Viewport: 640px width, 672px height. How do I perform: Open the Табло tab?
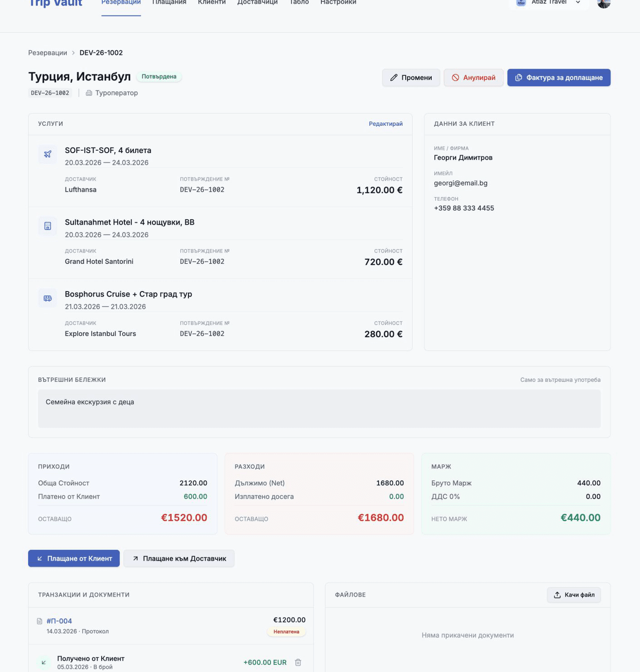pyautogui.click(x=299, y=3)
